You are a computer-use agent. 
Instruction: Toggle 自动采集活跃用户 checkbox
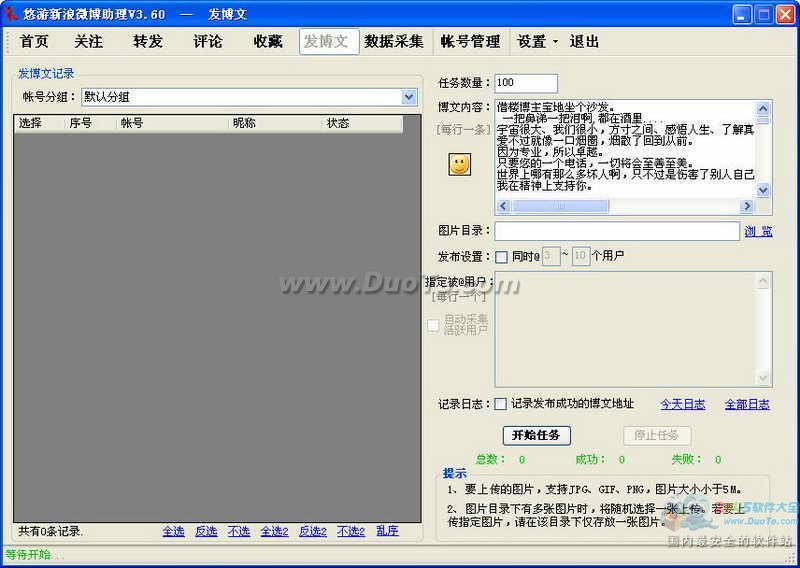[433, 325]
